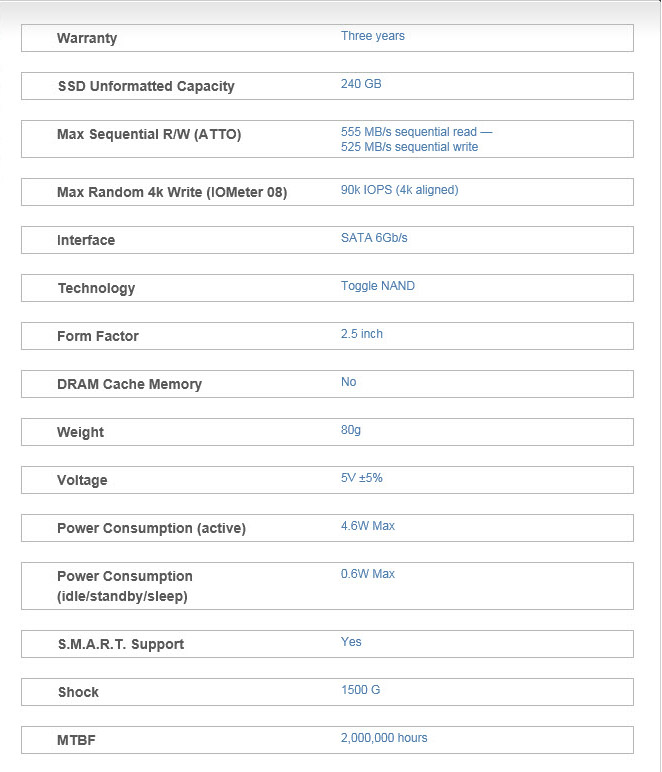Click the DRAM Cache Memory label
This screenshot has height=772, width=662.
click(x=129, y=384)
